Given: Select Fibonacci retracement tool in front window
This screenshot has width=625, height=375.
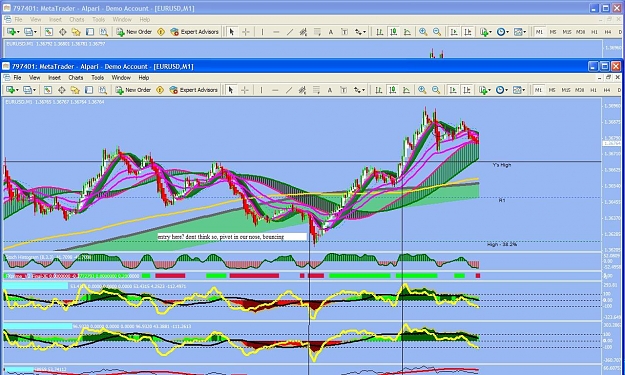Looking at the screenshot, I should pyautogui.click(x=316, y=90).
